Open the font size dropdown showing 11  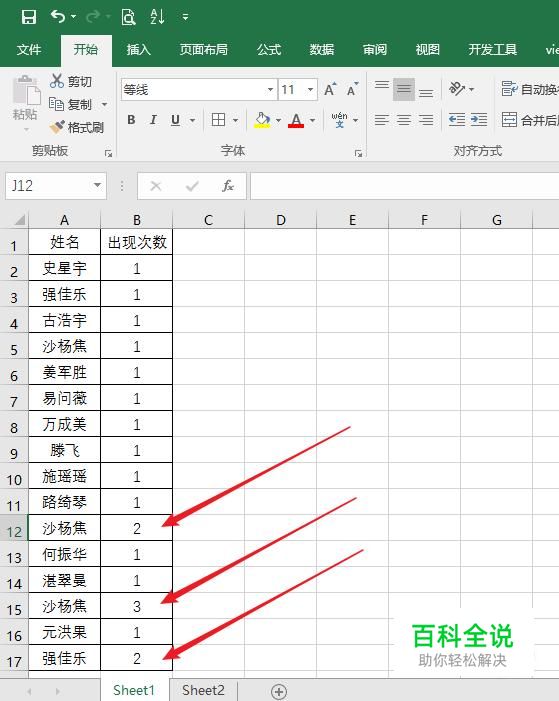[x=310, y=90]
